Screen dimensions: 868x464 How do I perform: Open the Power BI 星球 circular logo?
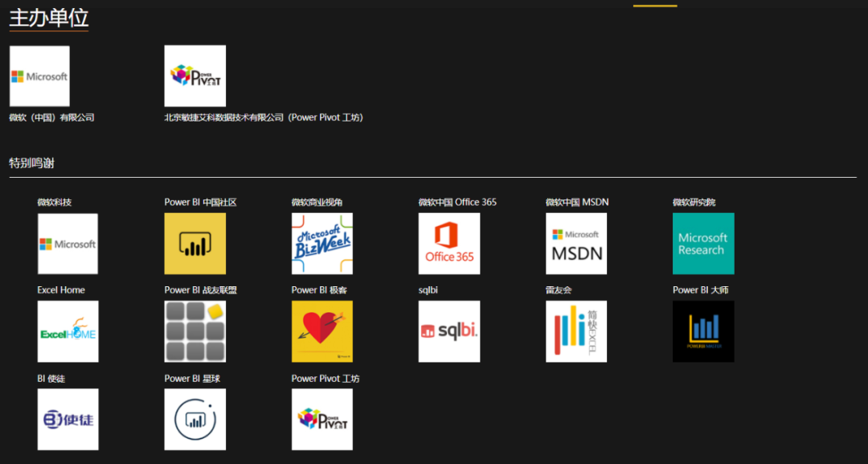pyautogui.click(x=194, y=419)
